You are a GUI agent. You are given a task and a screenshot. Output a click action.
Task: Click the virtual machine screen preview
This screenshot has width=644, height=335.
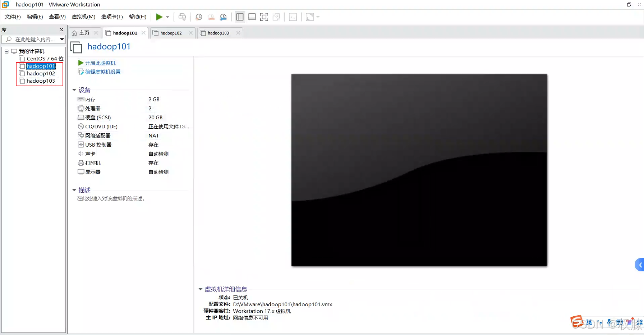click(419, 170)
